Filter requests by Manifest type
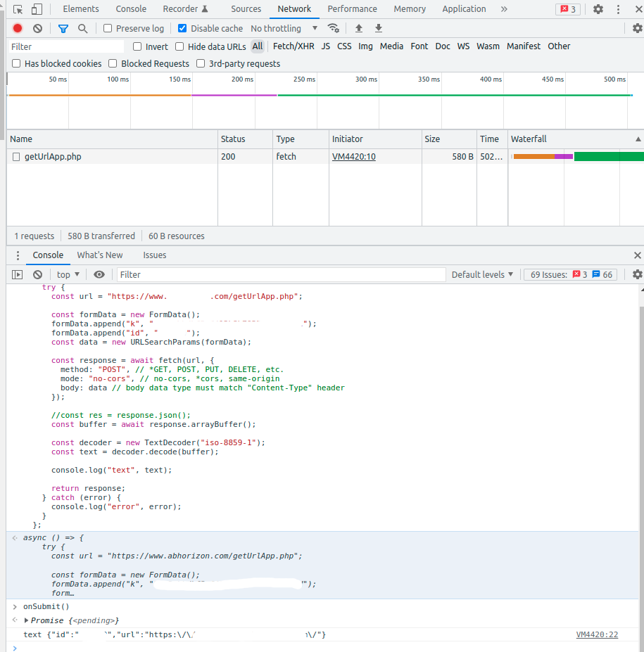This screenshot has height=652, width=644. pyautogui.click(x=524, y=46)
